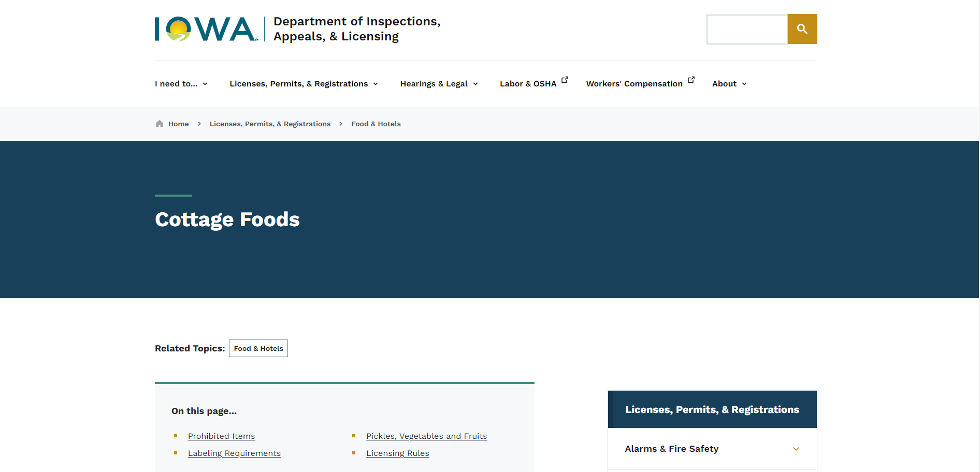Expand the 'I need to...' menu
Screen dimensions: 980x472
tap(181, 84)
